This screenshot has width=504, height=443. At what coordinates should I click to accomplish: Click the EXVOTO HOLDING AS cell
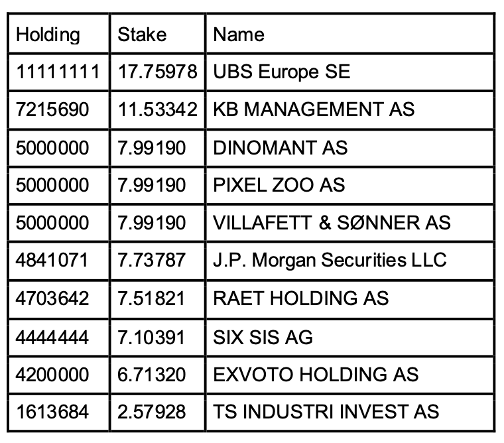[349, 375]
